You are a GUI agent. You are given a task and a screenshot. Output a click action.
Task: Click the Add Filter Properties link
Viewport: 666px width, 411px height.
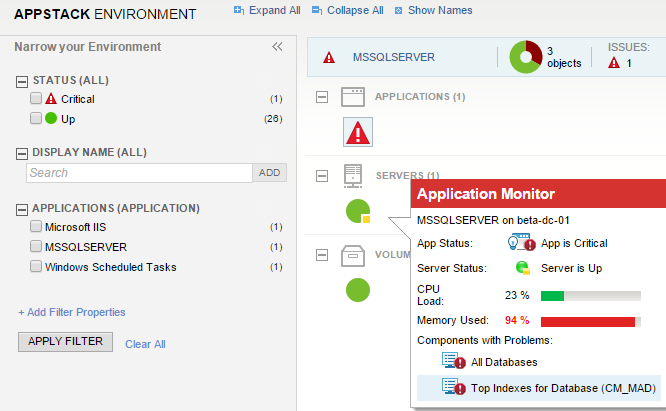(x=72, y=312)
